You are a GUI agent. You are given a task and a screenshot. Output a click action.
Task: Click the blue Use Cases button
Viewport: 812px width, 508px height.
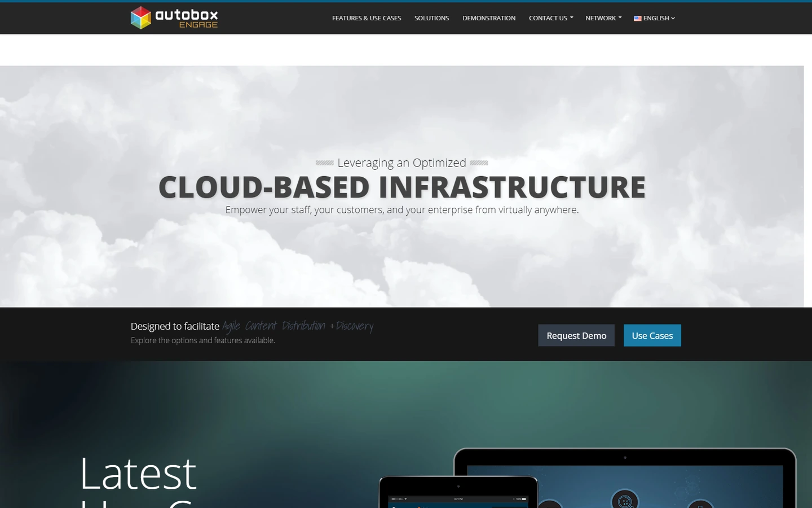coord(652,335)
